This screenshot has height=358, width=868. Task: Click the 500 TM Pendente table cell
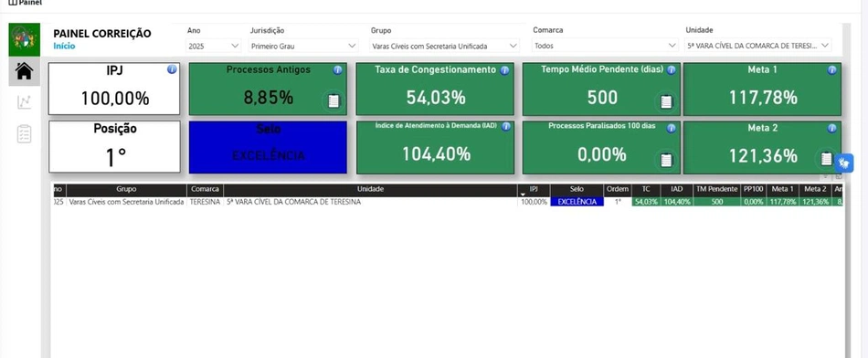coord(717,202)
